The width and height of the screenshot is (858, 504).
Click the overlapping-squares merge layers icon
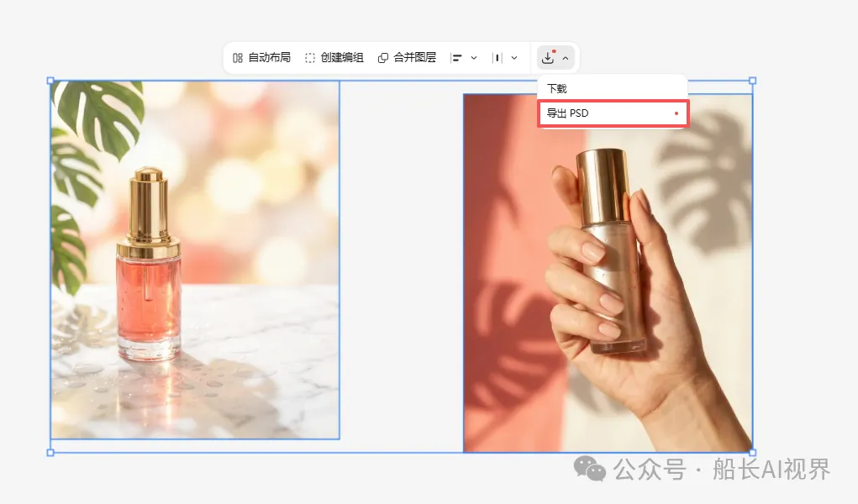[x=383, y=58]
